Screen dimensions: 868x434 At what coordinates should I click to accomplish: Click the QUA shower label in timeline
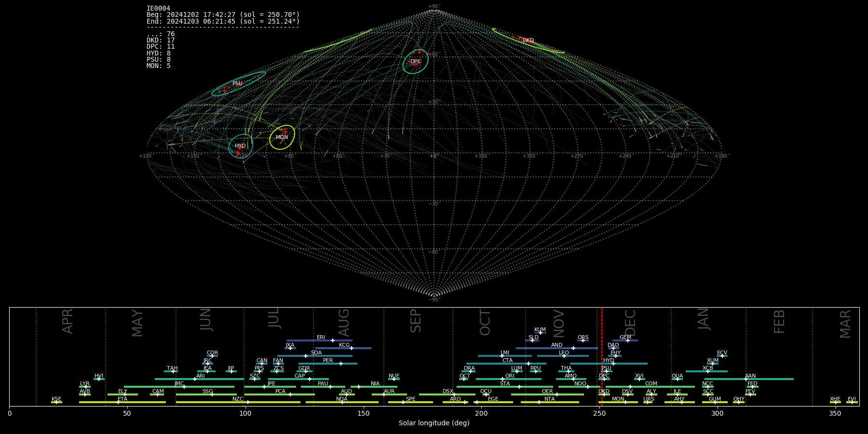tap(678, 376)
